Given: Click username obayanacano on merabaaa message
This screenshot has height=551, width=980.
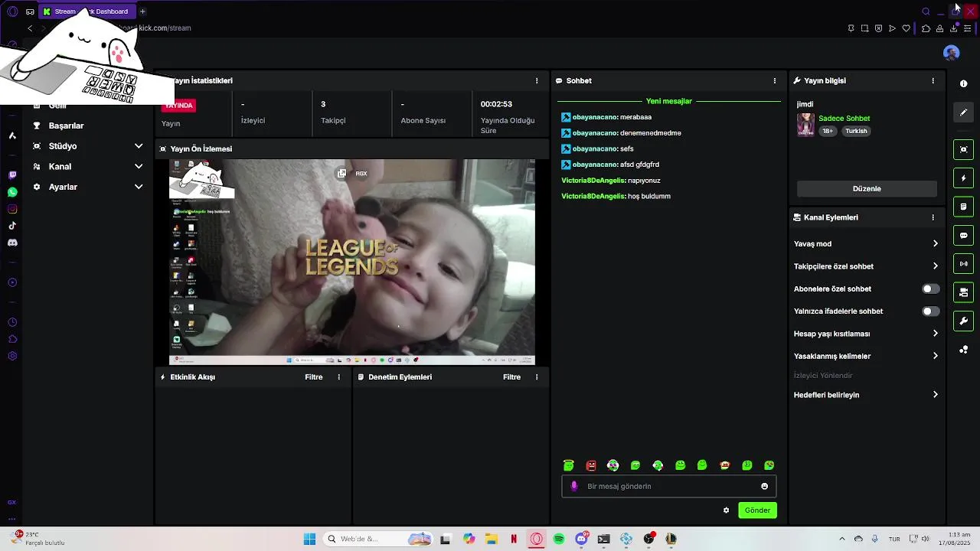Looking at the screenshot, I should tap(595, 117).
